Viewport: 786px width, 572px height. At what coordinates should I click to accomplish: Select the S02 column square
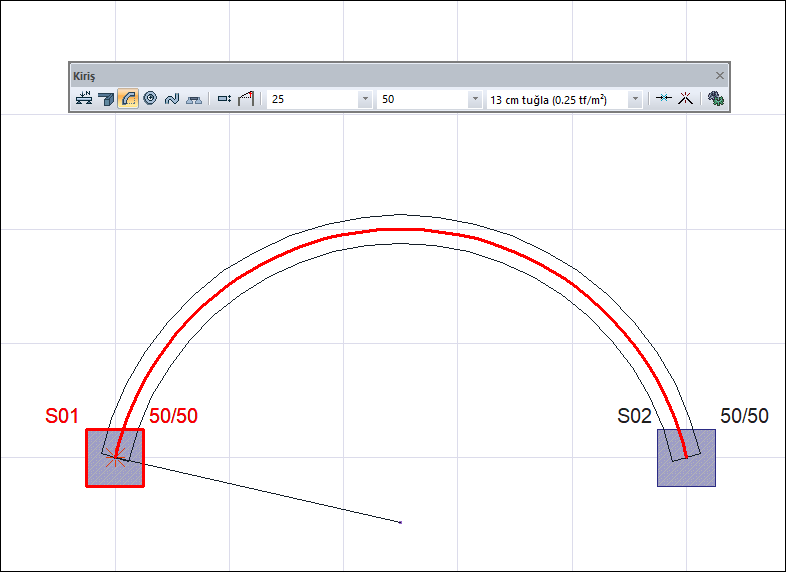686,470
